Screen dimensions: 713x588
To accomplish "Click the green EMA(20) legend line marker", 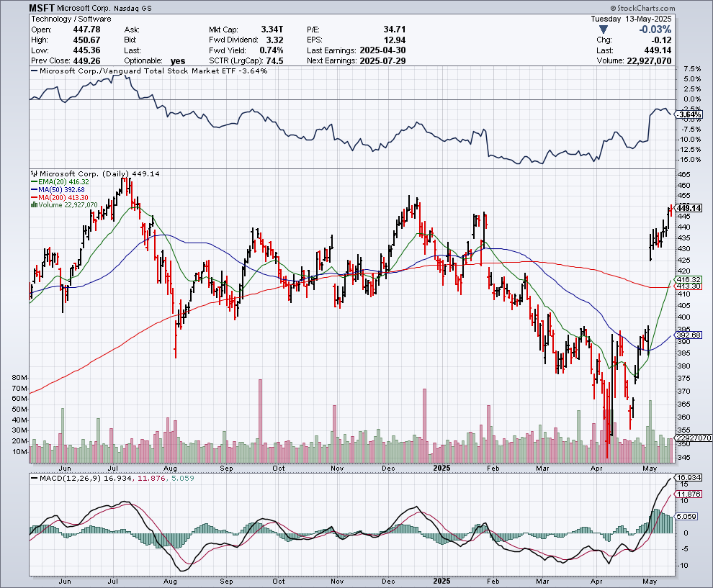I will click(x=34, y=182).
